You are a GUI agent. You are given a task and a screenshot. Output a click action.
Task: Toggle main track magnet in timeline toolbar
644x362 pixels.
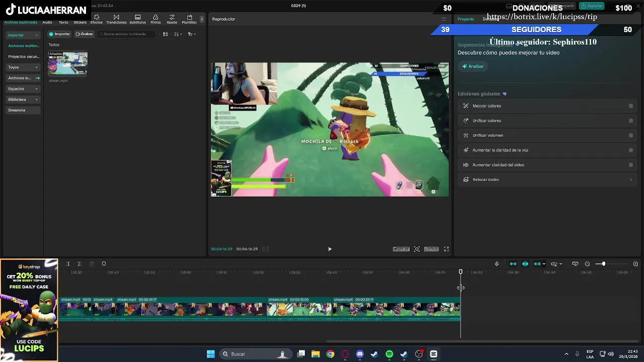point(513,264)
